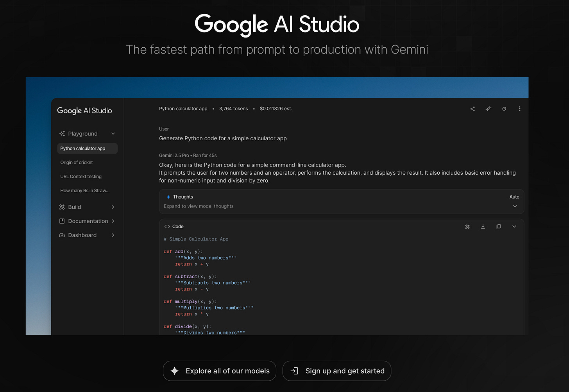Image resolution: width=569 pixels, height=392 pixels.
Task: Click the def multiply(x, y) code line
Action: point(190,302)
